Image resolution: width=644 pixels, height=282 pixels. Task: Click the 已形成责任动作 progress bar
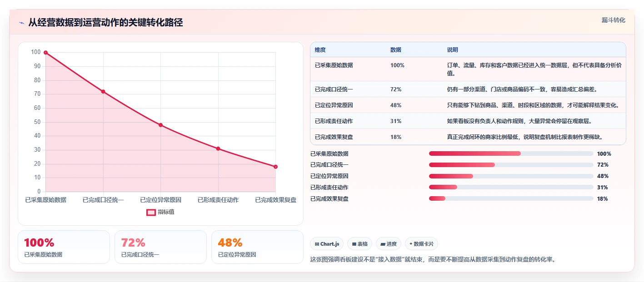[511, 187]
